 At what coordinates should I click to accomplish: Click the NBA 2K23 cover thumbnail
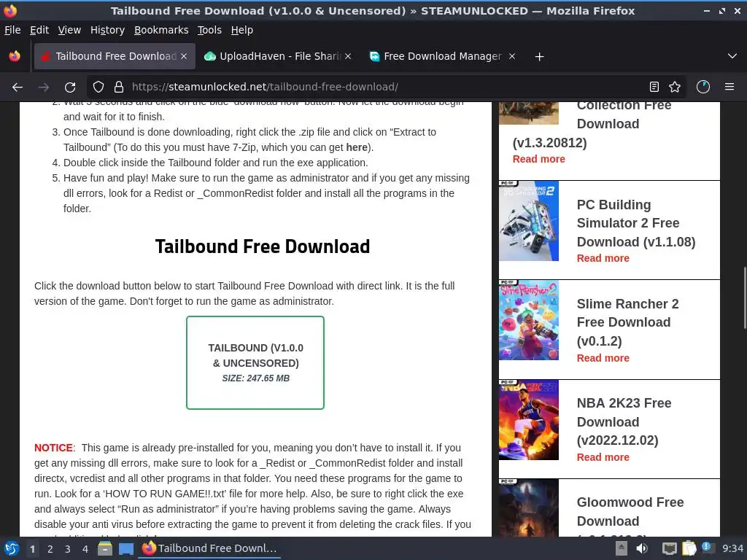click(x=529, y=420)
